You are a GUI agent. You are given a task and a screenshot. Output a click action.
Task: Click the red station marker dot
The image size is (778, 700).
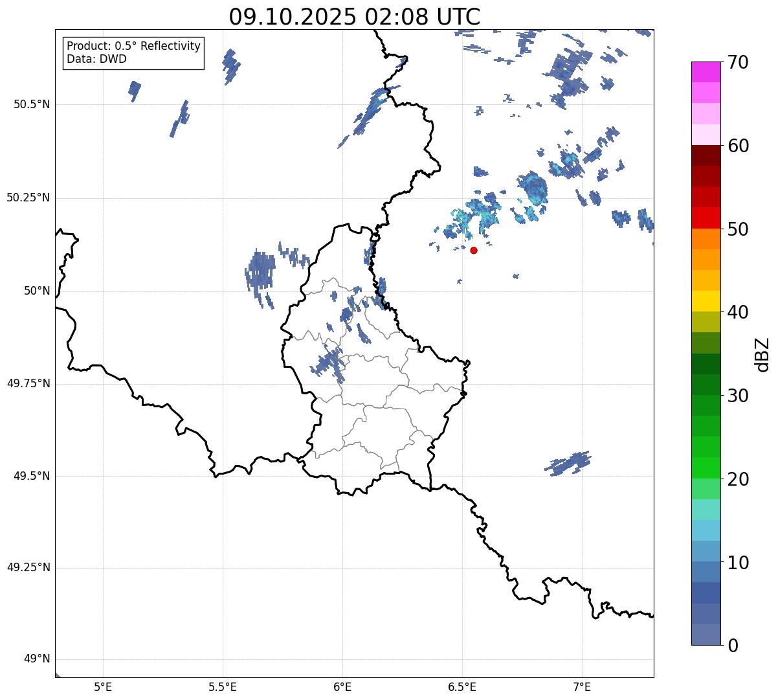pos(474,250)
